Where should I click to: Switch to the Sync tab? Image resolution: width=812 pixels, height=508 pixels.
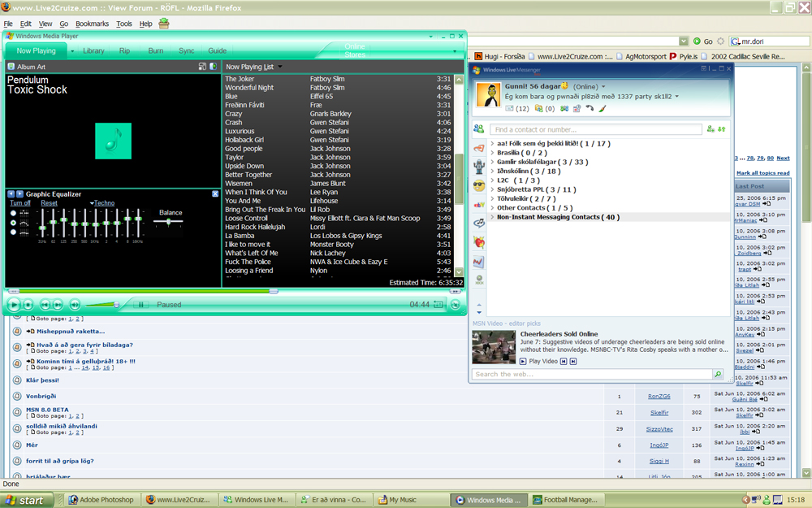pyautogui.click(x=187, y=50)
